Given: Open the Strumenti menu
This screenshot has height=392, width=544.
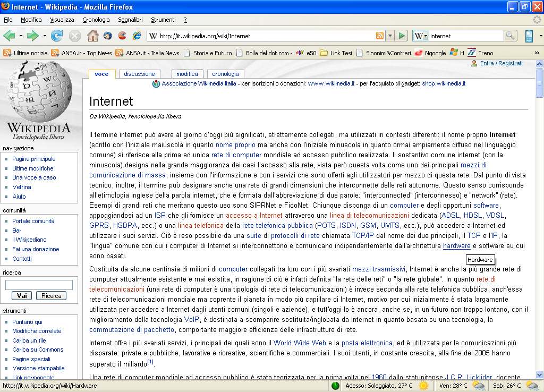Looking at the screenshot, I should click(x=163, y=20).
